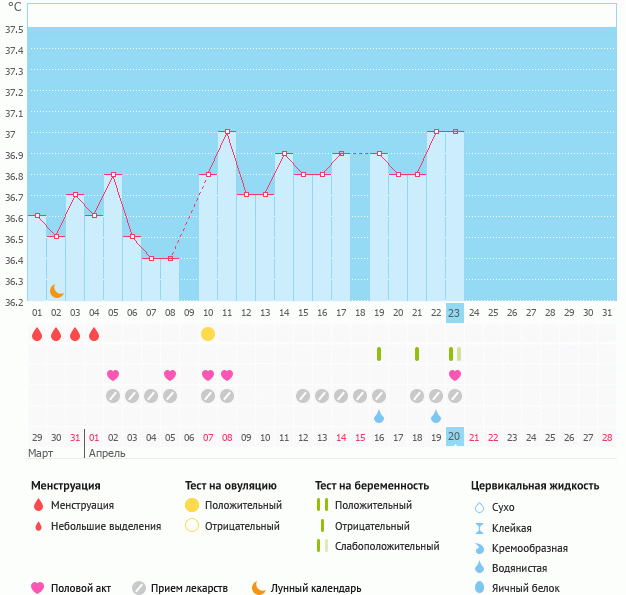Click the temperature point at 37.0 on day 11

tap(227, 132)
